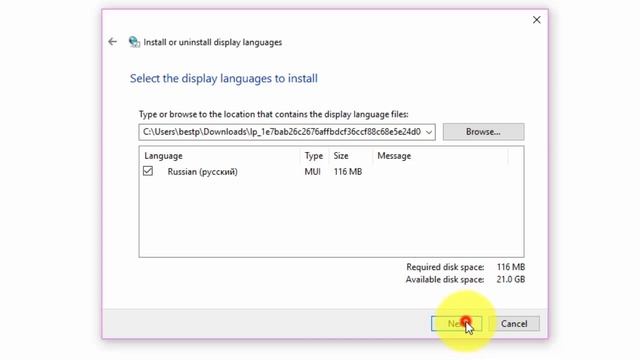Click the Required disk space label

[x=445, y=267]
